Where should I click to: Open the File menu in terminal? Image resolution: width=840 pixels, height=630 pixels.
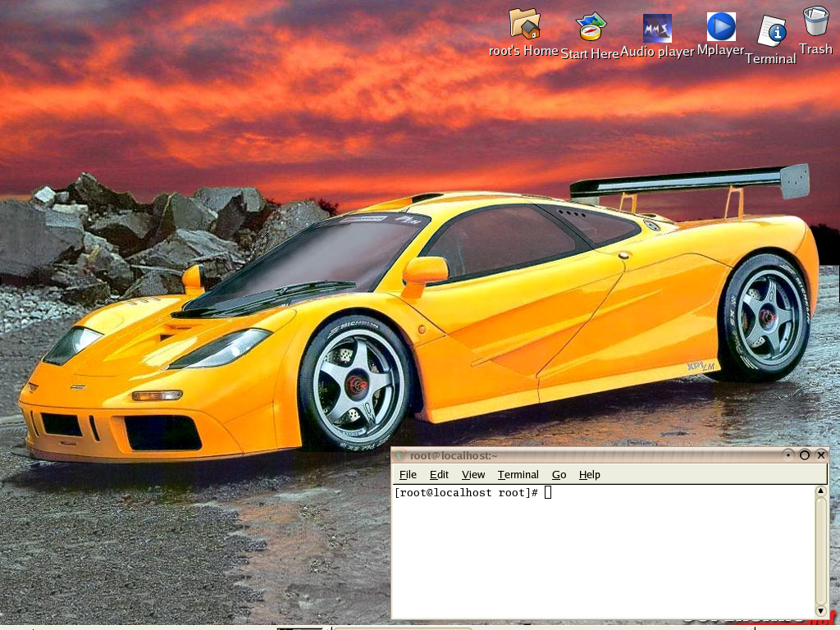click(408, 475)
